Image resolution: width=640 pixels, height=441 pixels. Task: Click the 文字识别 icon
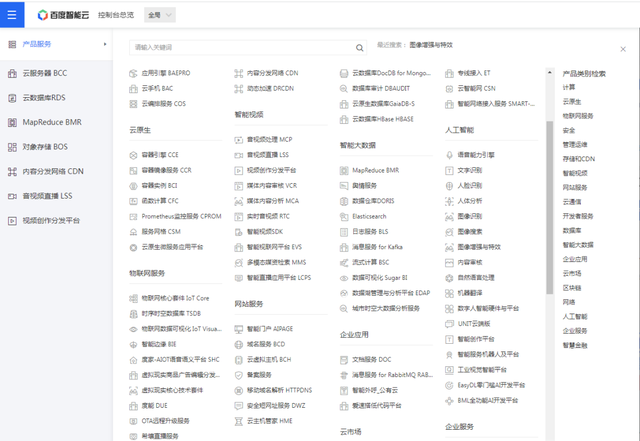click(449, 171)
